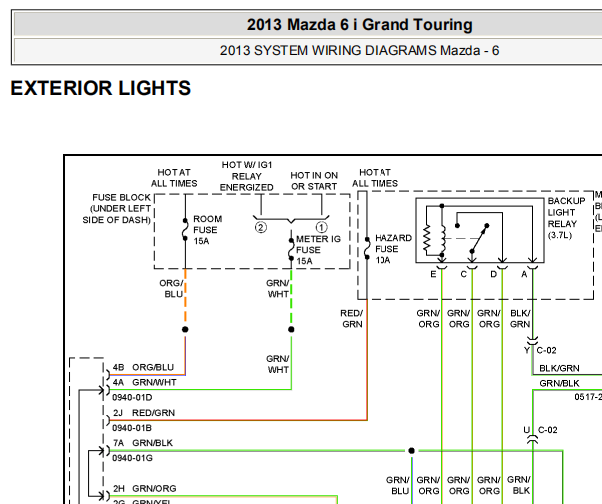Click the 'METER IG FUSE 15A' label
602x504 pixels.
[x=318, y=250]
